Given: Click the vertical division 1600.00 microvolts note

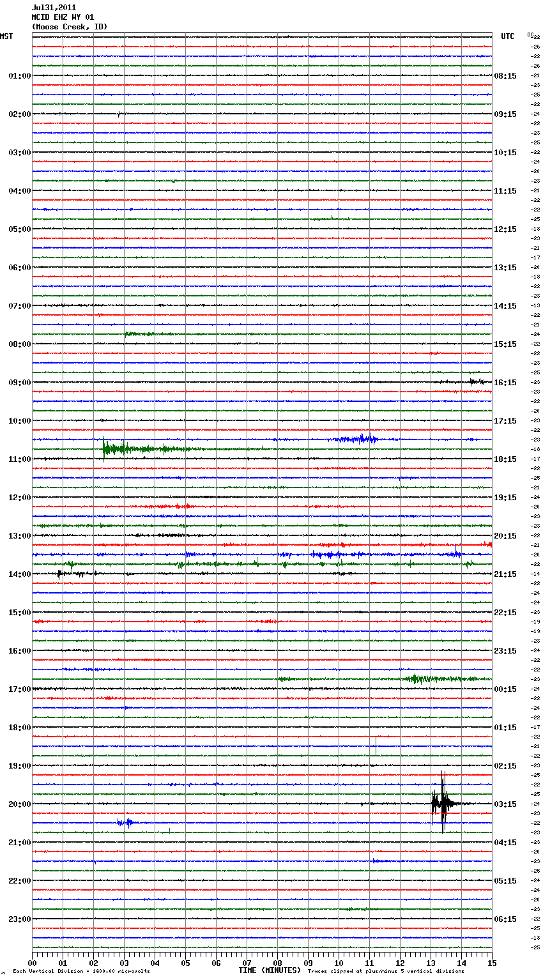Looking at the screenshot, I should point(81,972).
